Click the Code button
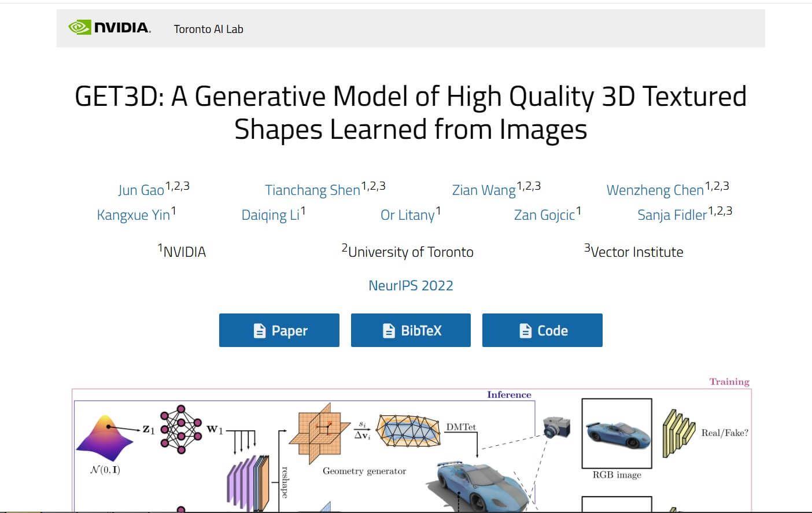The image size is (812, 513). pyautogui.click(x=542, y=330)
